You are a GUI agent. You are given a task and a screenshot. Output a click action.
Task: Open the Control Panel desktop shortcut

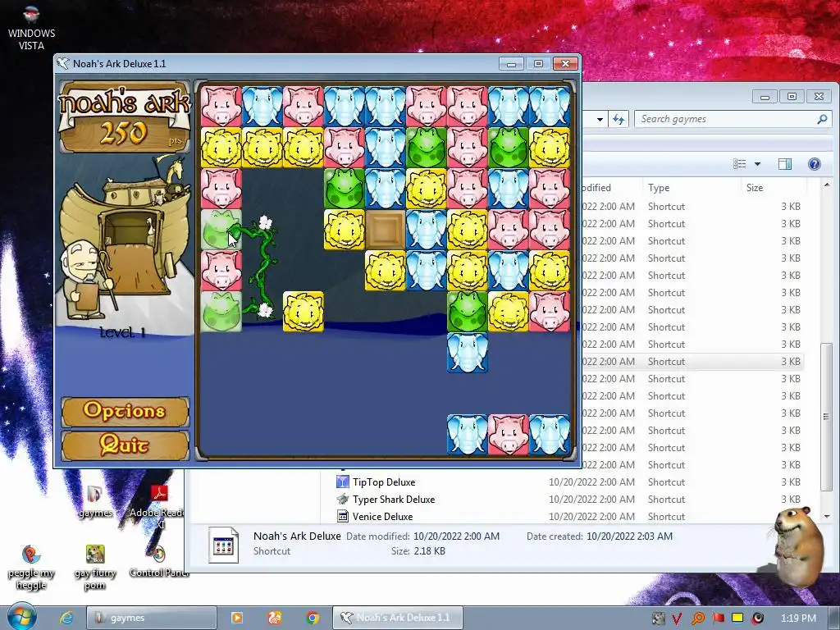[158, 560]
